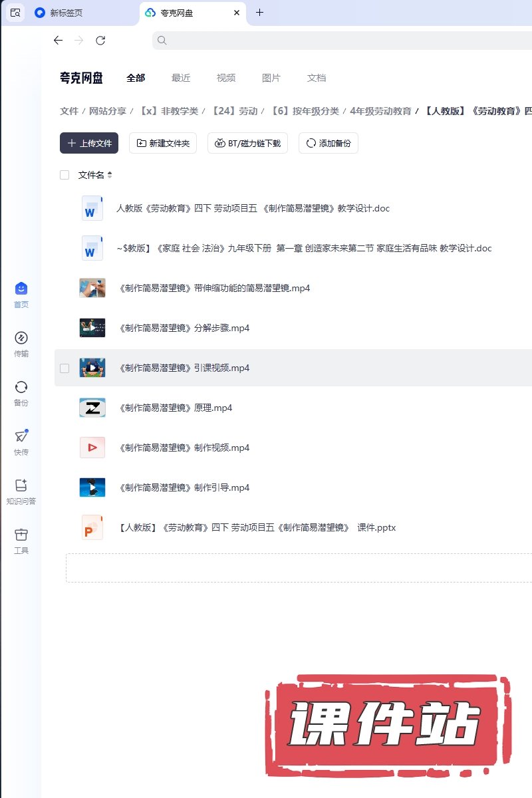This screenshot has height=798, width=532.
Task: Click the browser back arrow
Action: point(58,41)
